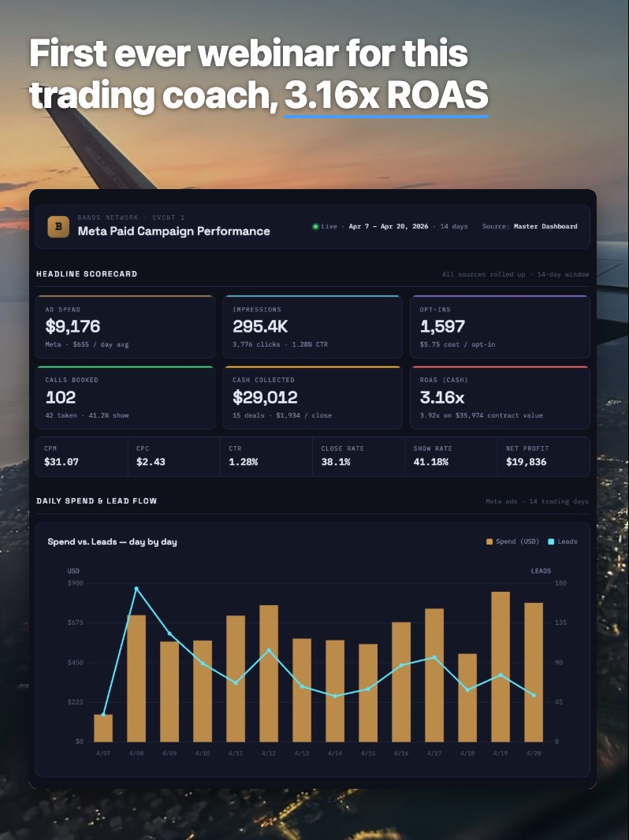
Task: Click the DAILY SPEND & LEAD FLOW heading
Action: [x=96, y=501]
